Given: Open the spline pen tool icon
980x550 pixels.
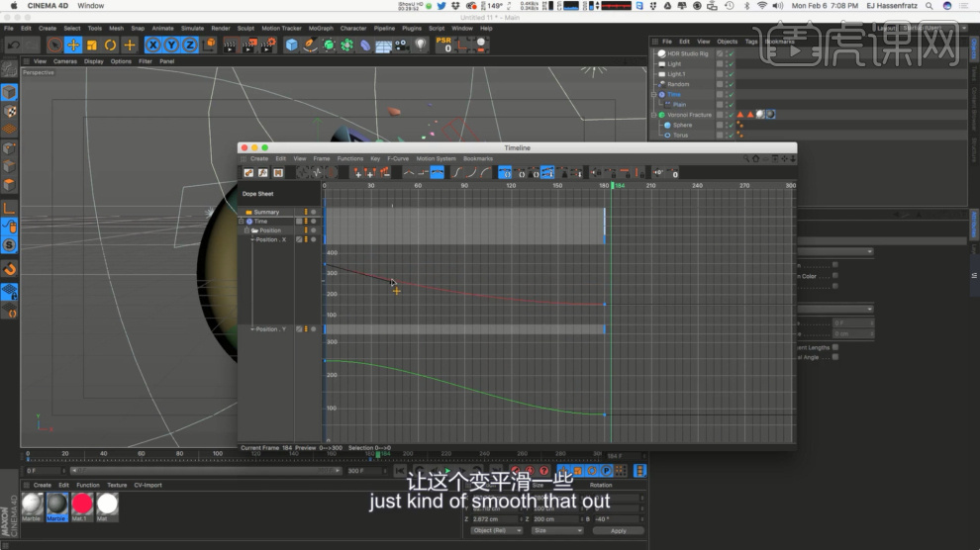Looking at the screenshot, I should click(310, 45).
